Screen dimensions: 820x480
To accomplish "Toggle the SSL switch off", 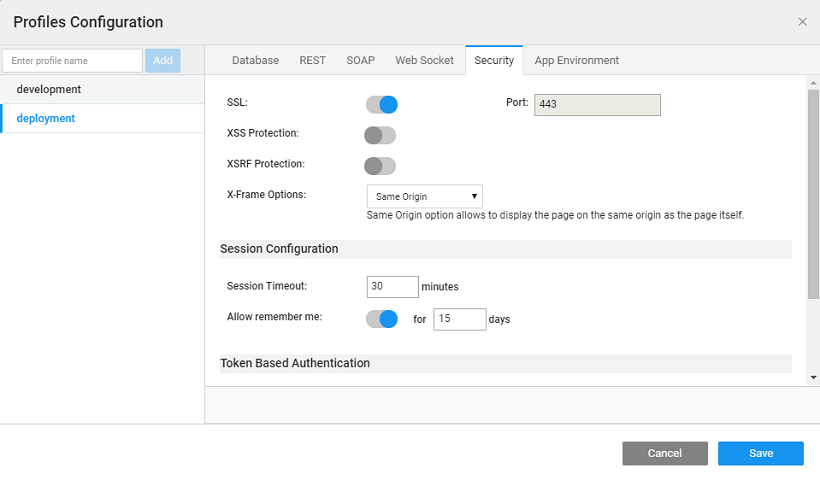I will [x=382, y=104].
